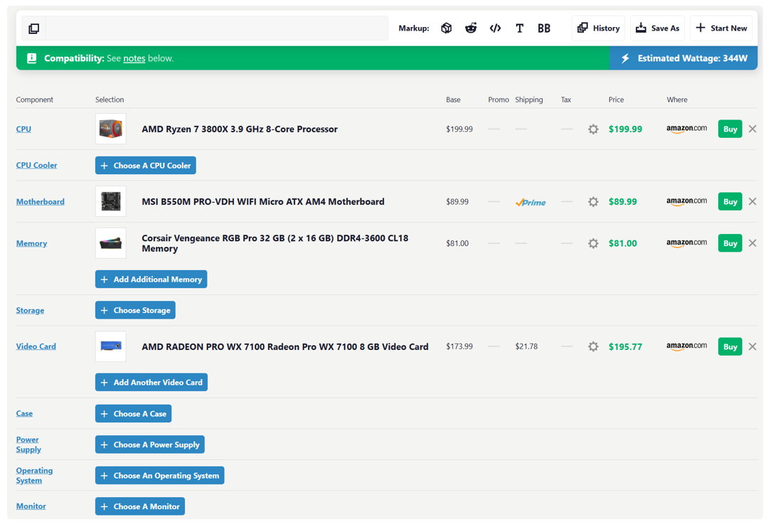768x532 pixels.
Task: Open Corsair Vengeance RGB Pro product name
Action: (274, 243)
